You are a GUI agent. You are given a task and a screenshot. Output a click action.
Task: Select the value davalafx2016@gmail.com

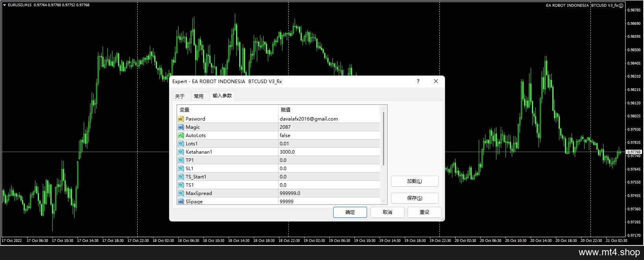pyautogui.click(x=309, y=119)
